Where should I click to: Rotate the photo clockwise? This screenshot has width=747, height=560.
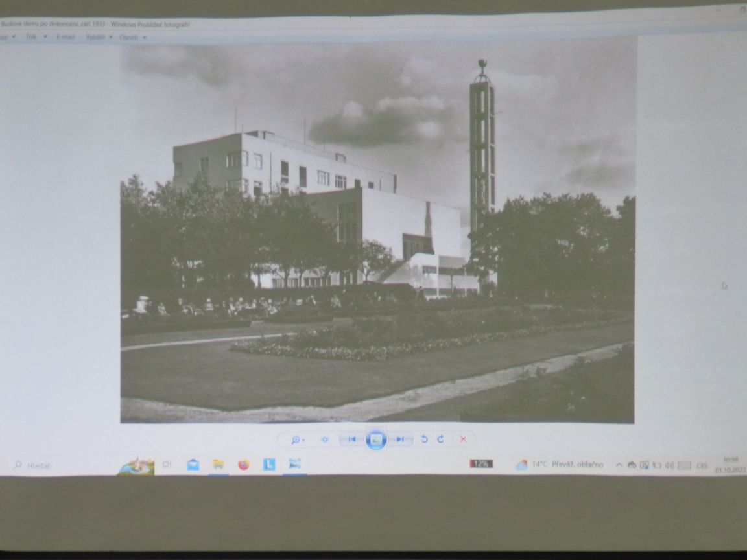click(441, 439)
